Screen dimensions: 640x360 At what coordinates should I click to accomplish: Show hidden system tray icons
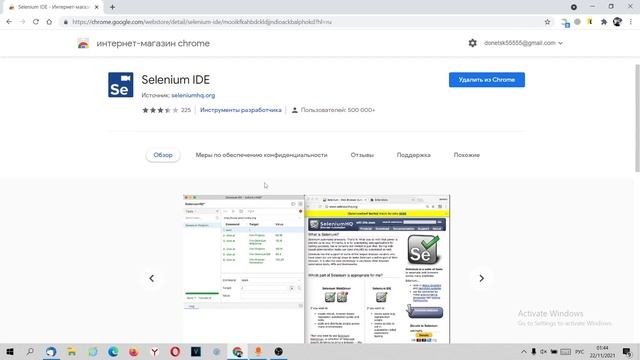524,351
